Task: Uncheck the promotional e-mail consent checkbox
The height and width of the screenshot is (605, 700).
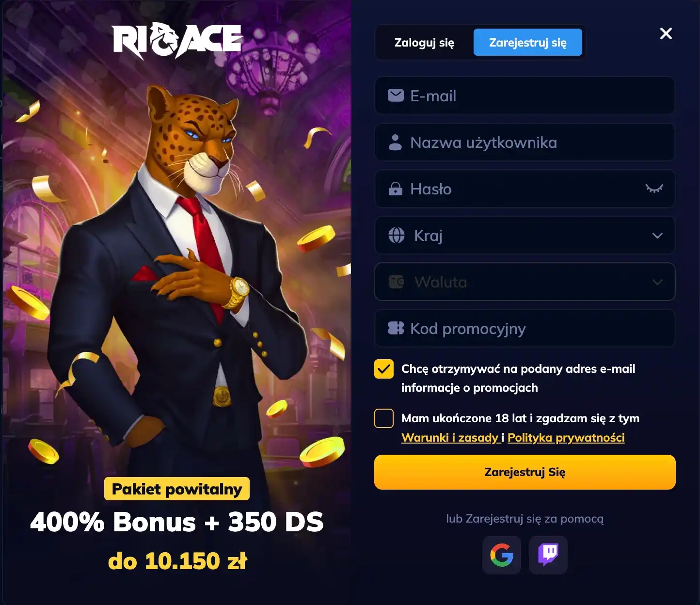Action: point(384,369)
